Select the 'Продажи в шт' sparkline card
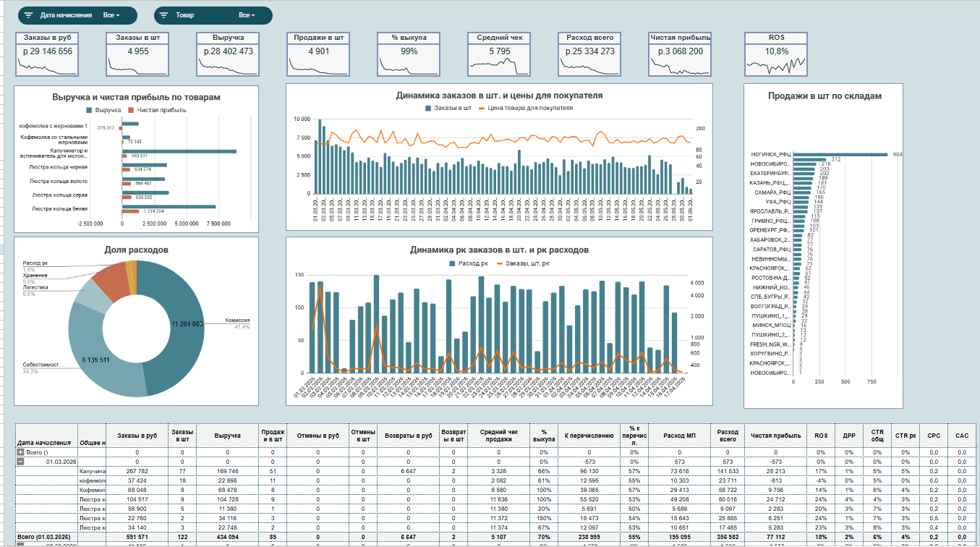Viewport: 980px width, 547px height. [319, 54]
